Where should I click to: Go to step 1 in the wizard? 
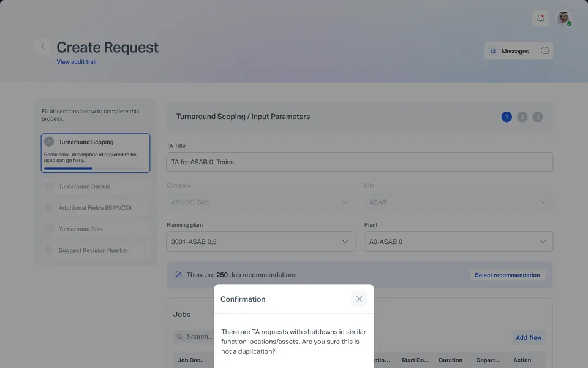[x=507, y=117]
